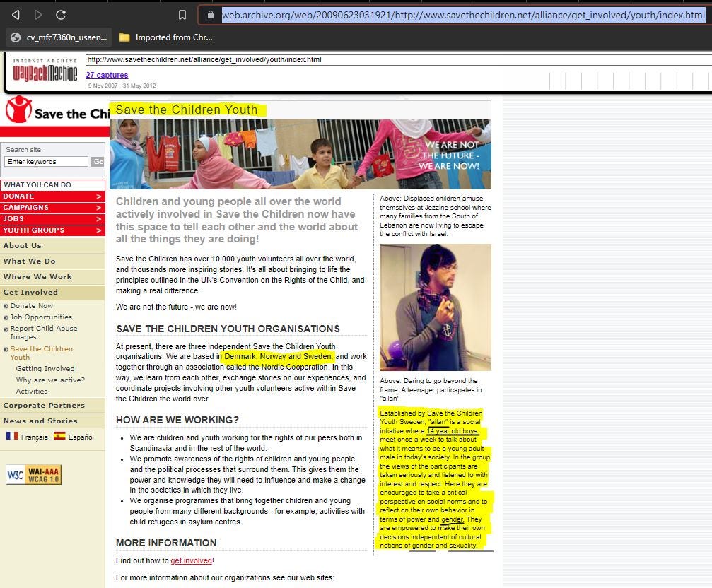Open the Activities sub-link
Screen dimensions: 712x588
pyautogui.click(x=31, y=391)
